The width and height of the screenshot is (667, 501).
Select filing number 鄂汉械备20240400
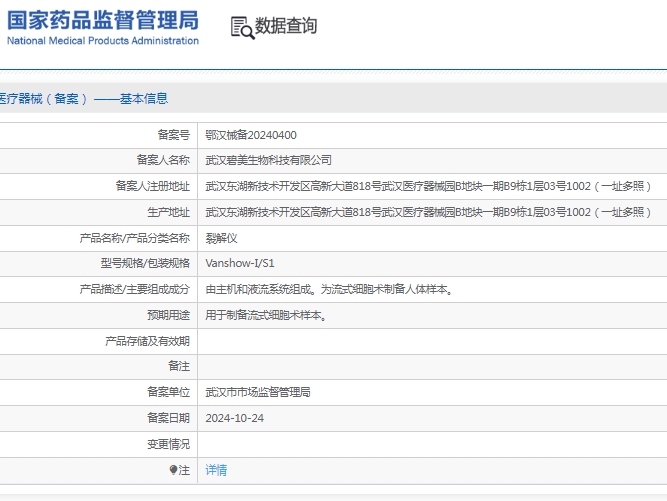tap(251, 135)
